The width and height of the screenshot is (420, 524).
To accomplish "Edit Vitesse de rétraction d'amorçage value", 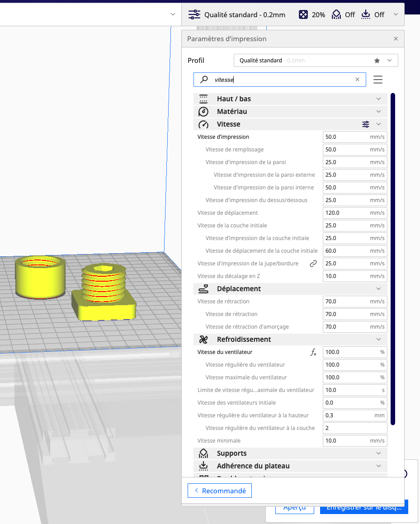I will (355, 327).
